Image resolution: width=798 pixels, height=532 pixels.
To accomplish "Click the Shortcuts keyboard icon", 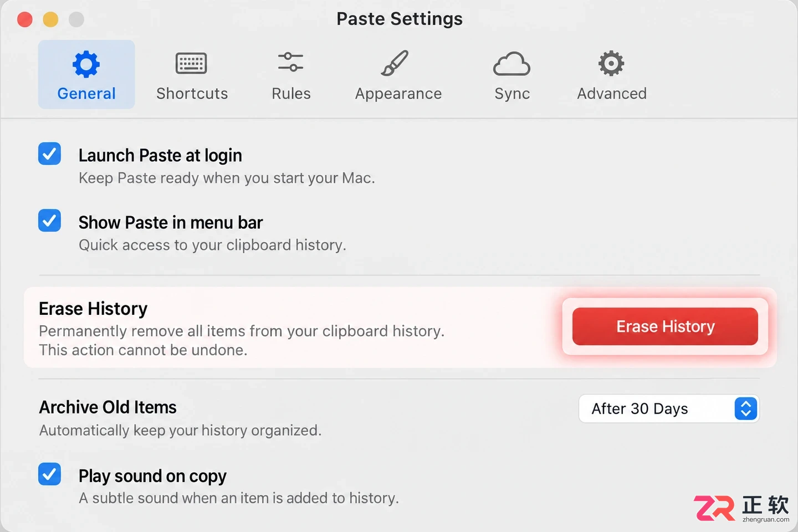I will pyautogui.click(x=191, y=64).
